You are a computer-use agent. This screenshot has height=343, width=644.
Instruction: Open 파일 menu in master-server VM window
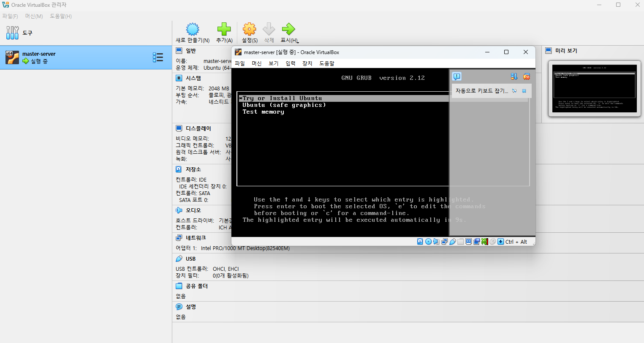click(240, 63)
